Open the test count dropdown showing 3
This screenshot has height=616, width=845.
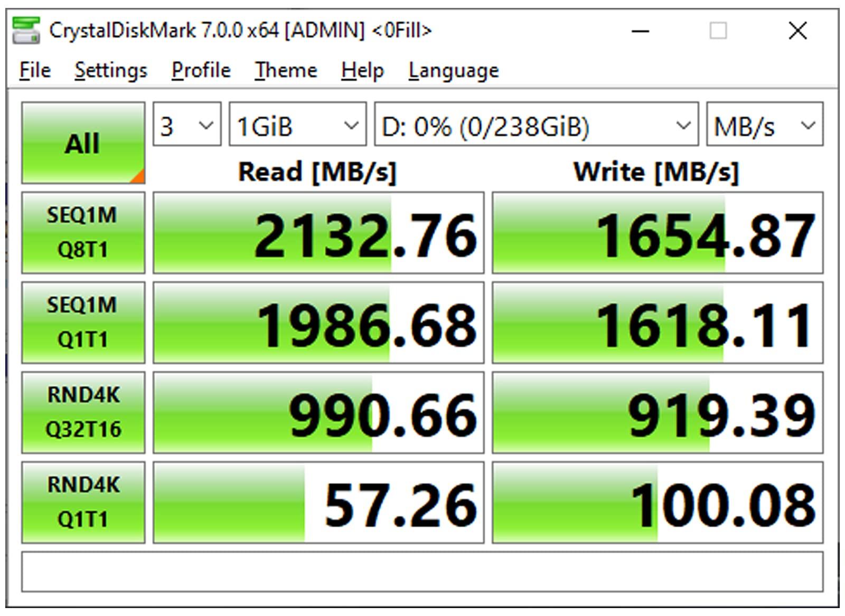coord(187,125)
